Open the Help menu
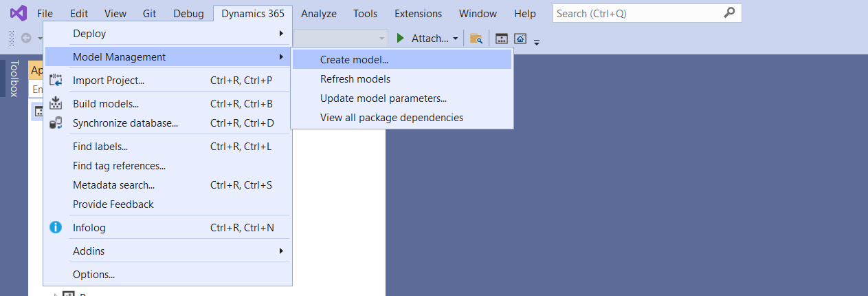868x296 pixels. [x=525, y=13]
